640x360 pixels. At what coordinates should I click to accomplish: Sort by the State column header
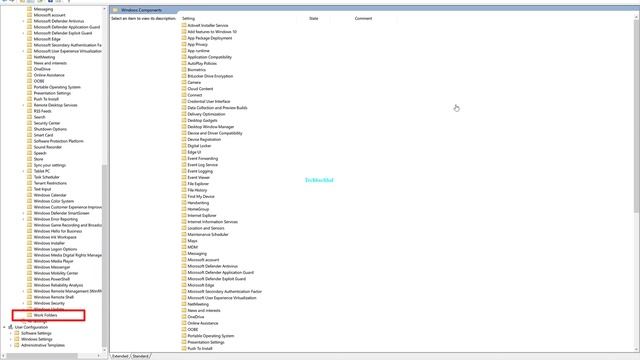313,18
